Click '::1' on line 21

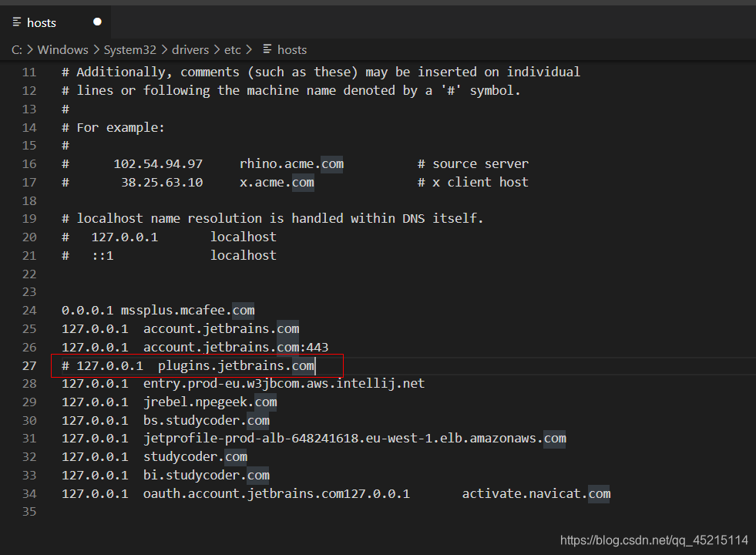click(x=102, y=256)
